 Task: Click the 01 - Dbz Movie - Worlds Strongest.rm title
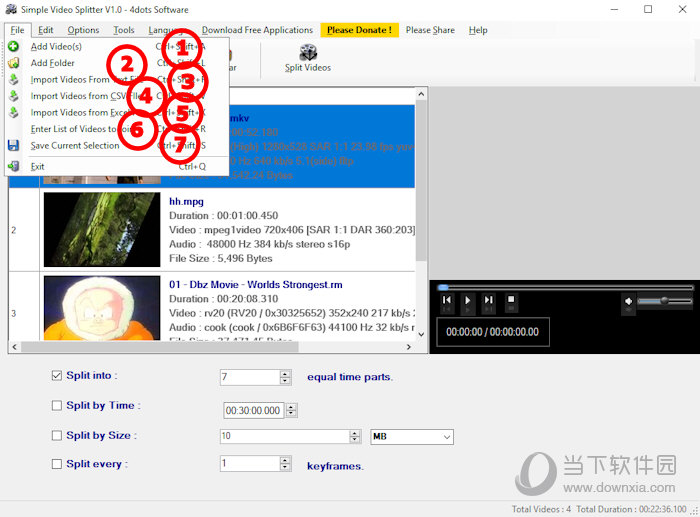(255, 284)
